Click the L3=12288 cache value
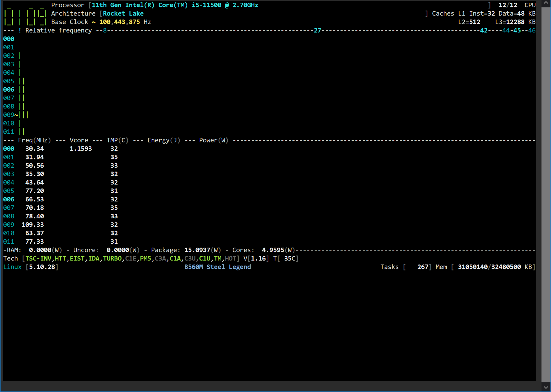This screenshot has height=392, width=551. pyautogui.click(x=510, y=22)
